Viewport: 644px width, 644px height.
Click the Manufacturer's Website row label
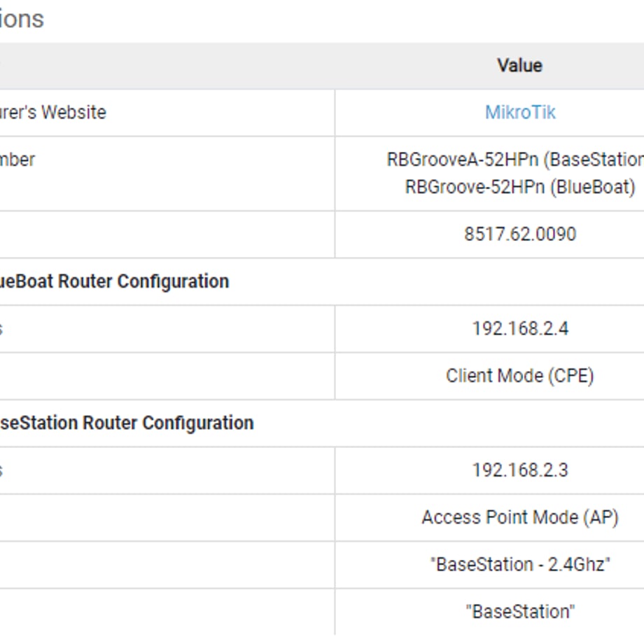[53, 112]
